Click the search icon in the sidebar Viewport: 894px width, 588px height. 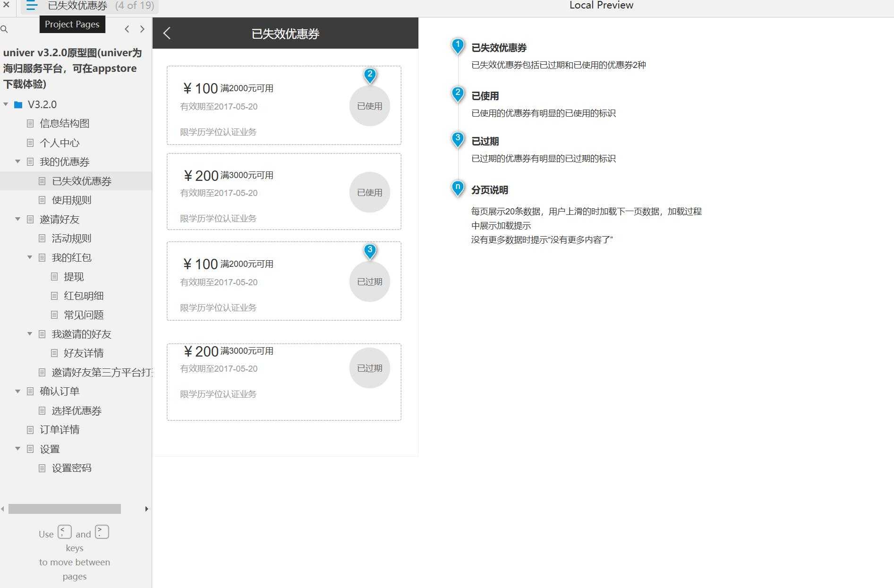(5, 29)
